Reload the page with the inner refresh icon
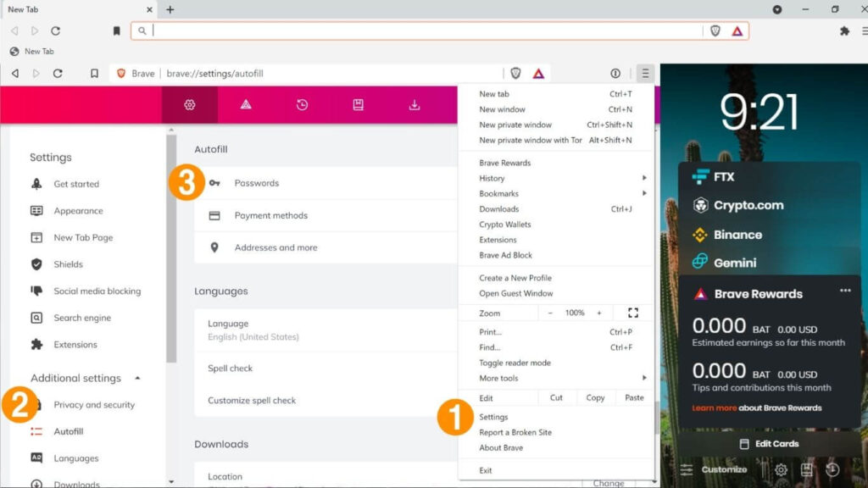The image size is (868, 488). click(58, 74)
